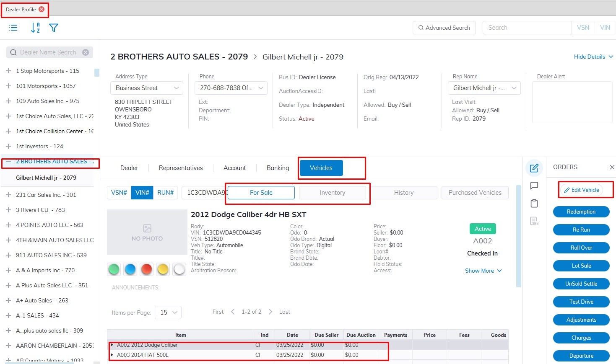The height and width of the screenshot is (364, 616).
Task: Open the Purchased Vehicles tab
Action: click(475, 193)
